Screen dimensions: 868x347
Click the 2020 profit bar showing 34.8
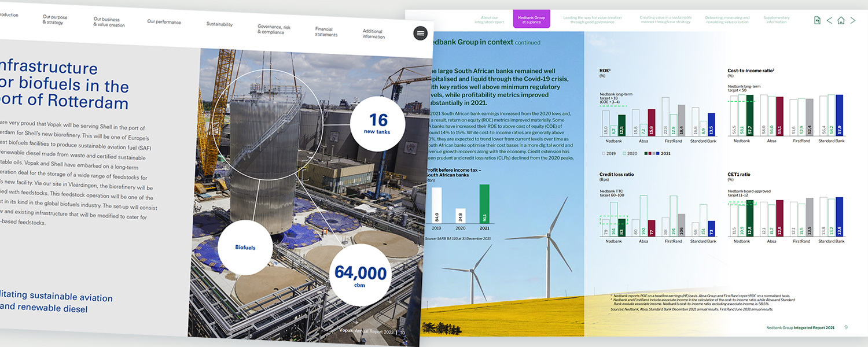pos(461,217)
